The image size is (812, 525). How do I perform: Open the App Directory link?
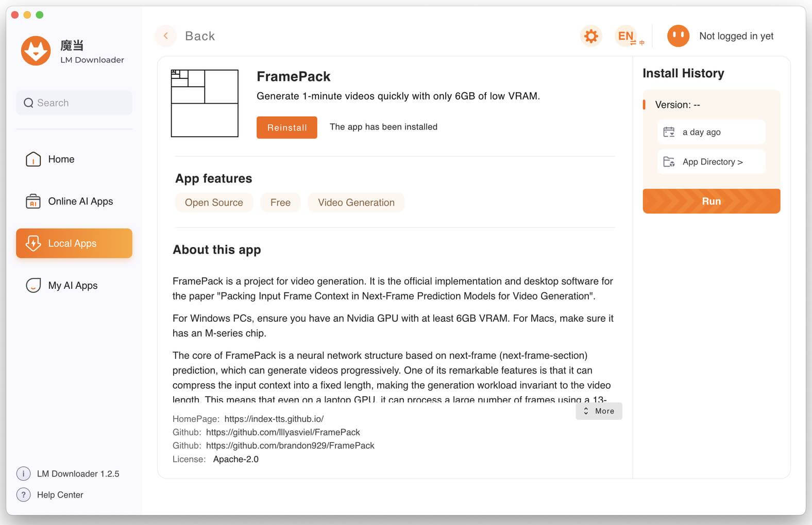[711, 162]
